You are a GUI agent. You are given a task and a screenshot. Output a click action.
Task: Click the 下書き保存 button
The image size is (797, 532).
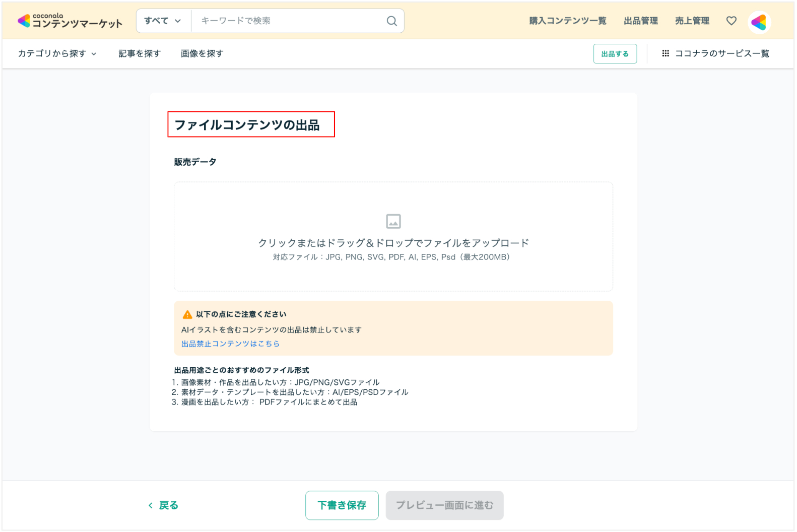[342, 505]
